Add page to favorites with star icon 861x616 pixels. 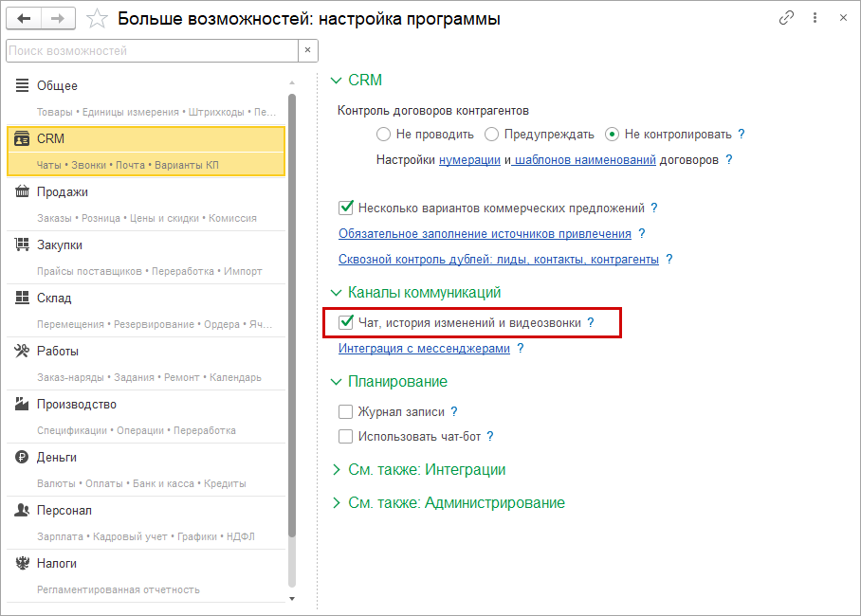97,19
